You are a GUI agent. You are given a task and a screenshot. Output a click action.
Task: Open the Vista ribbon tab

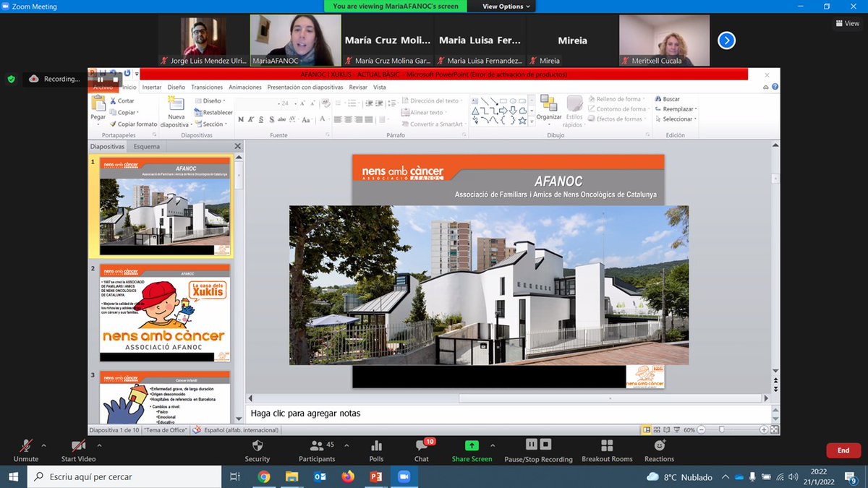(x=380, y=87)
